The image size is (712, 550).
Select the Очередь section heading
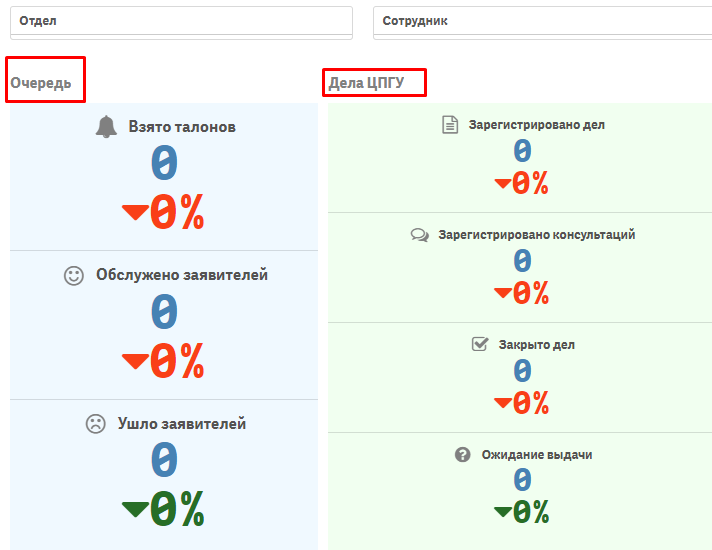41,83
